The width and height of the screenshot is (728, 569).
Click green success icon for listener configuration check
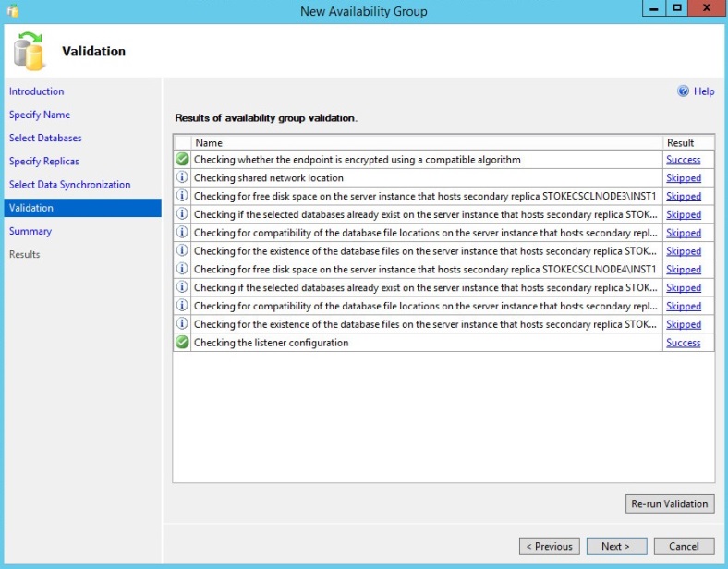pyautogui.click(x=182, y=343)
